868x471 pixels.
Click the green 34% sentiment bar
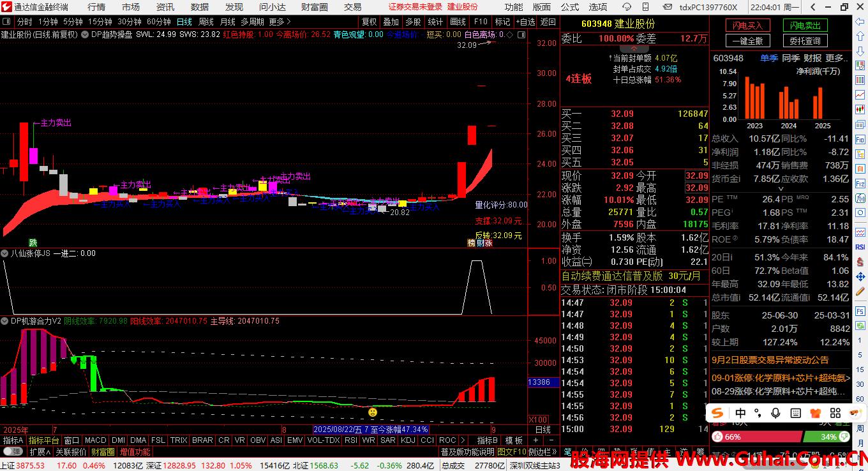827,437
